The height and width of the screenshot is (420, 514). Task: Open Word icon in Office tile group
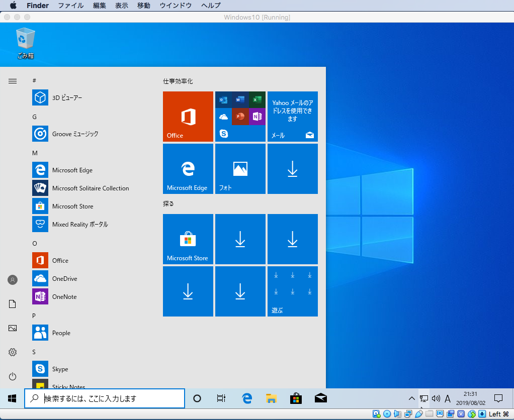240,100
